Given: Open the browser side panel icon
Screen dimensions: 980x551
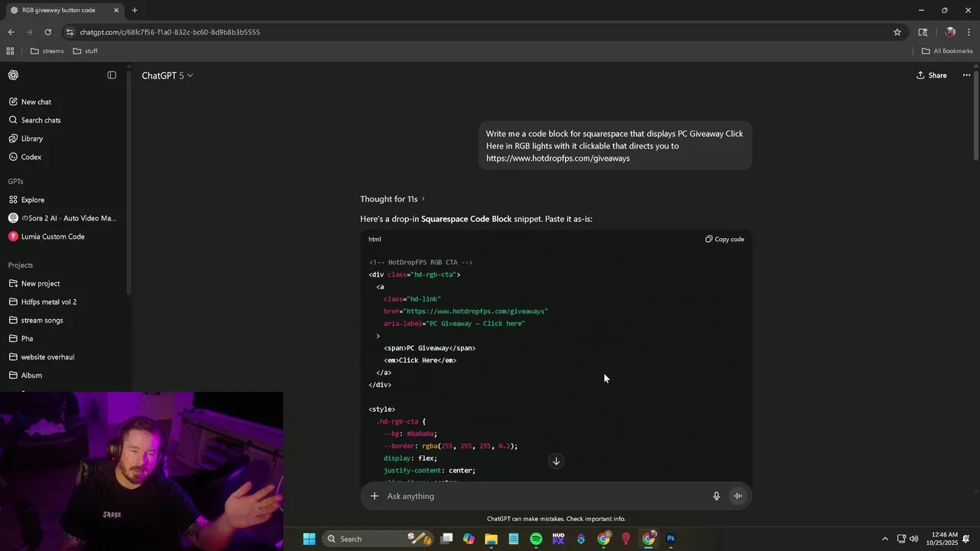Looking at the screenshot, I should (x=923, y=32).
